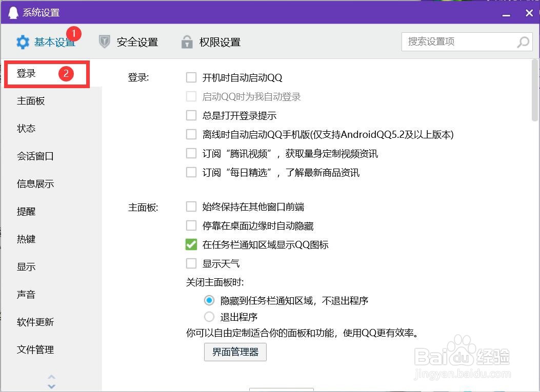The height and width of the screenshot is (392, 540).
Task: Toggle the 显示天气 checkbox
Action: (x=191, y=263)
